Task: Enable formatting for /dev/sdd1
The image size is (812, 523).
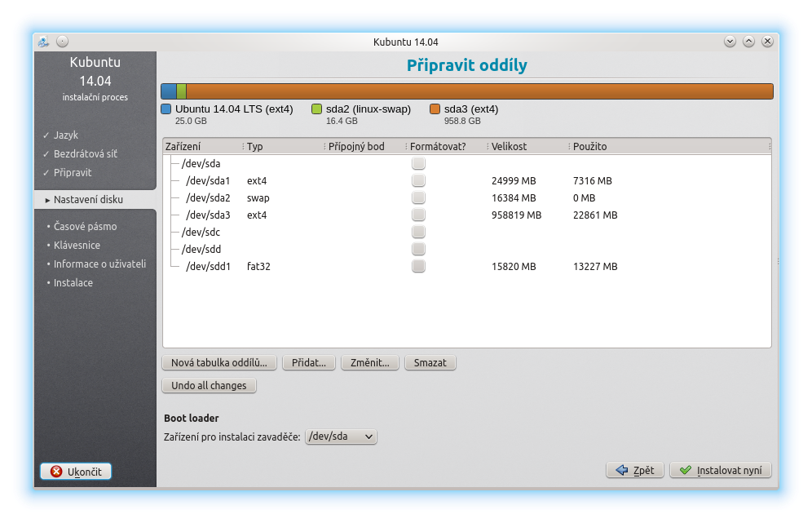Action: [418, 266]
